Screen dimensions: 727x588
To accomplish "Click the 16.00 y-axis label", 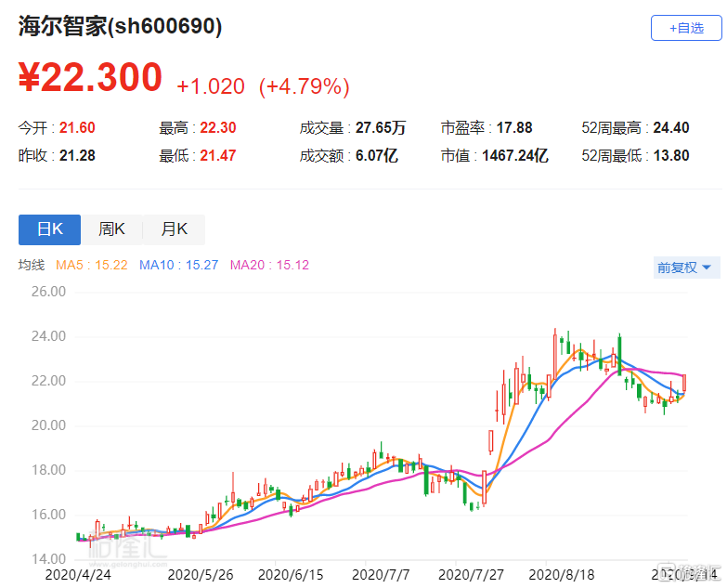I will click(48, 515).
